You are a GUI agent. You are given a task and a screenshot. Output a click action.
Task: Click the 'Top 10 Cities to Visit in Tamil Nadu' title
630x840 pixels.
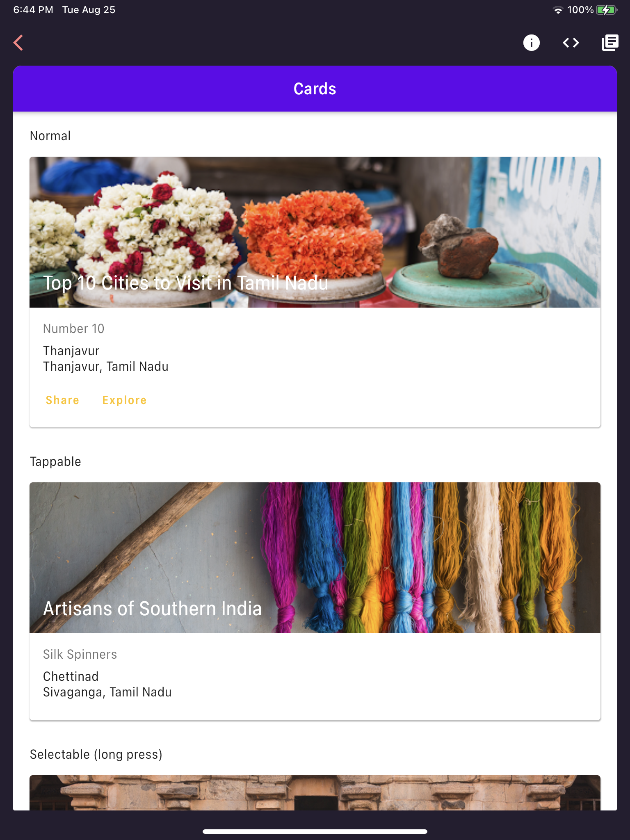click(186, 283)
